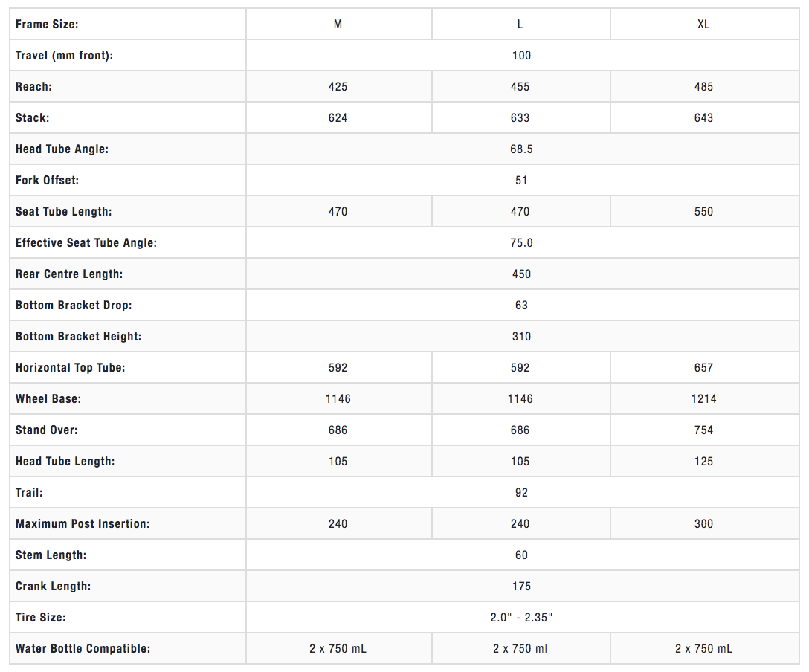Click the Stand Over value 754

point(703,430)
